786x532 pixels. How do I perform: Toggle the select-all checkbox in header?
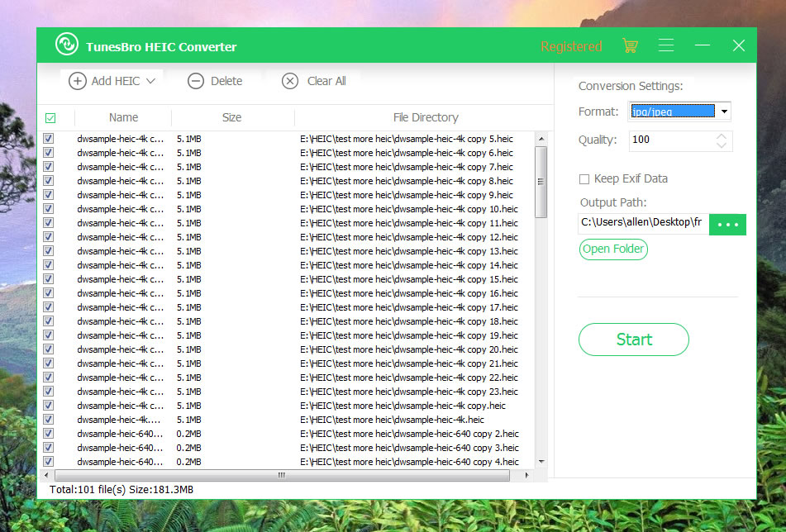pos(50,118)
